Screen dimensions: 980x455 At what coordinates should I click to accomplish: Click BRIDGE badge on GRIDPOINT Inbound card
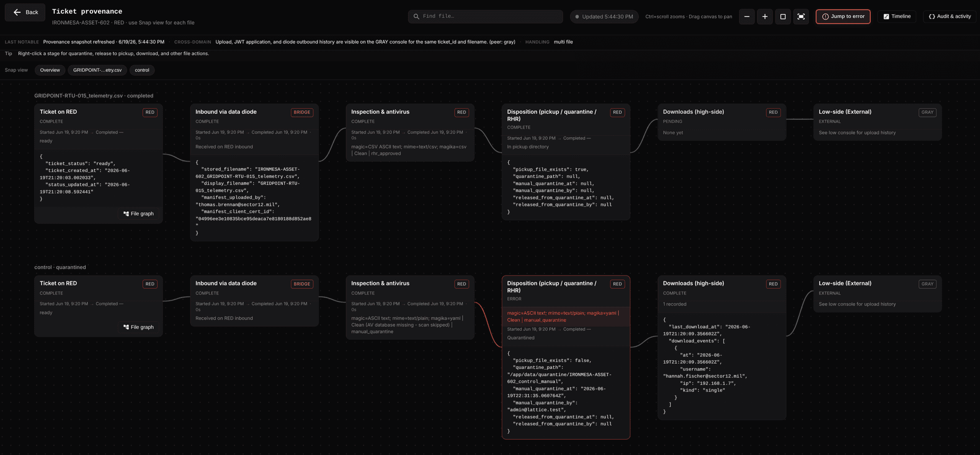click(x=302, y=112)
